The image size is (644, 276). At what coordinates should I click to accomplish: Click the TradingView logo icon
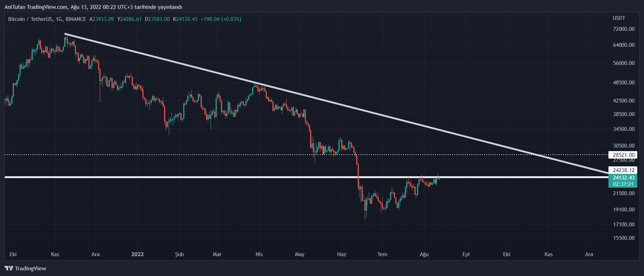click(x=9, y=268)
